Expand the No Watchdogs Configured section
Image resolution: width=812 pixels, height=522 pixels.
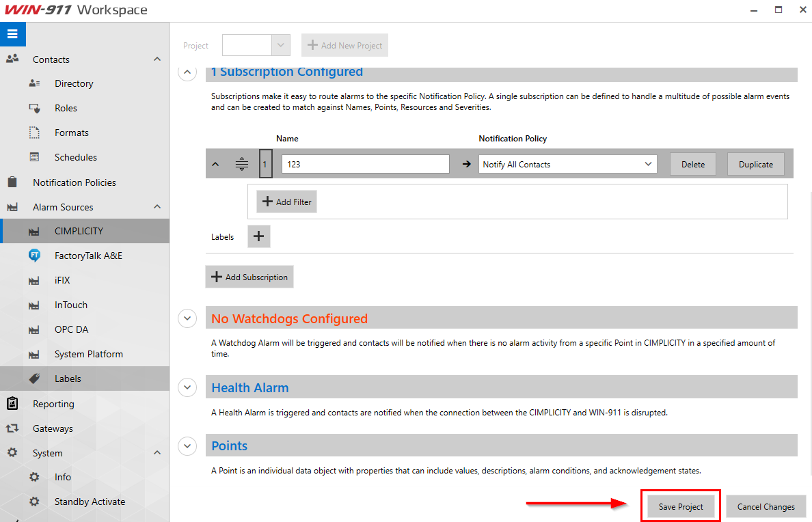[187, 318]
